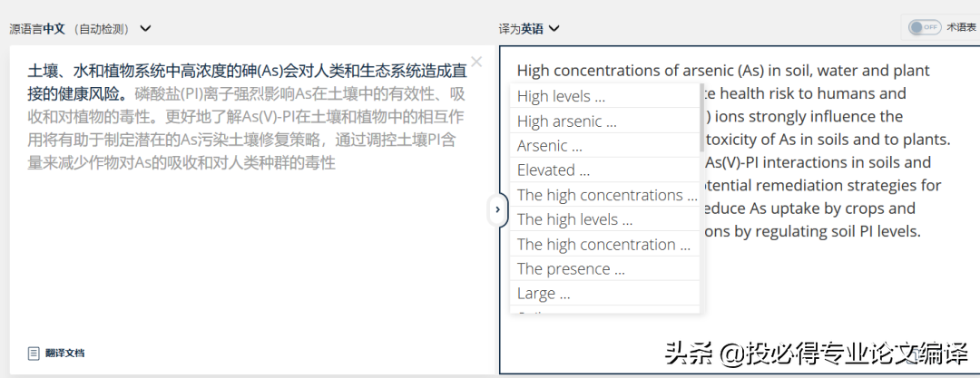Select the "High levels ..." suggestion
This screenshot has height=378, width=980.
pyautogui.click(x=561, y=96)
